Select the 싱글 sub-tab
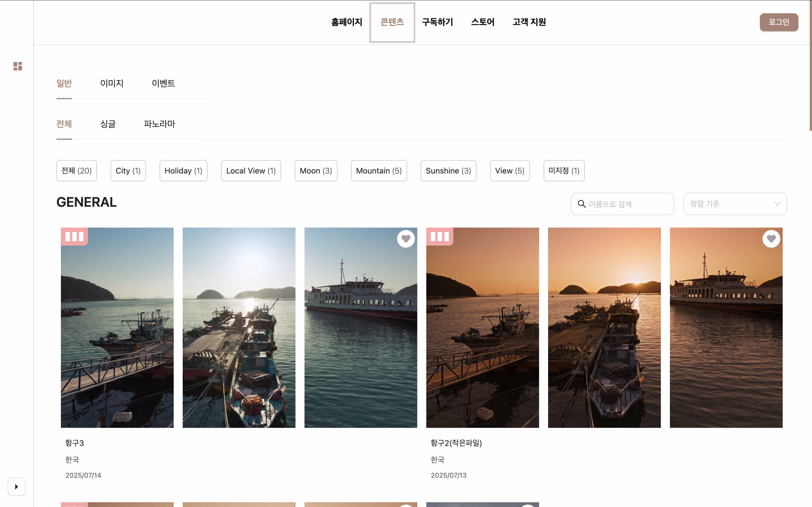Image resolution: width=812 pixels, height=507 pixels. pos(108,124)
